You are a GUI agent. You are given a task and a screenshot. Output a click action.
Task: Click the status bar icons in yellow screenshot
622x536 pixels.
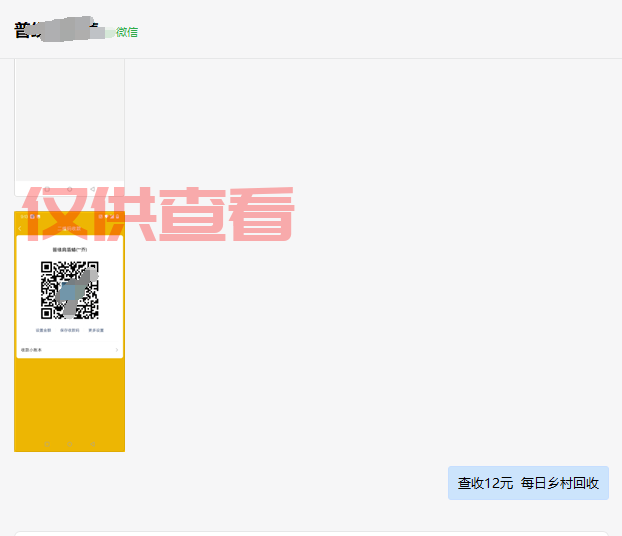[x=109, y=217]
